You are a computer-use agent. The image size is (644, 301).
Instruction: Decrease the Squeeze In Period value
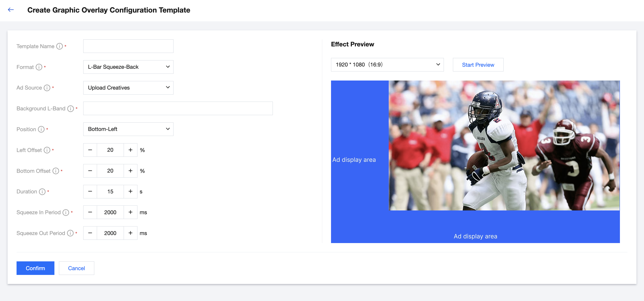point(90,212)
